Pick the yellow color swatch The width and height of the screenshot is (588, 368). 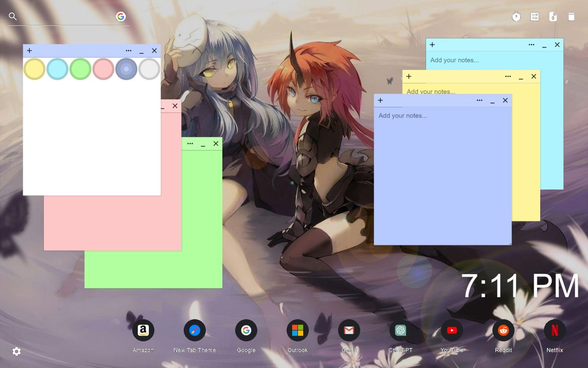[34, 69]
